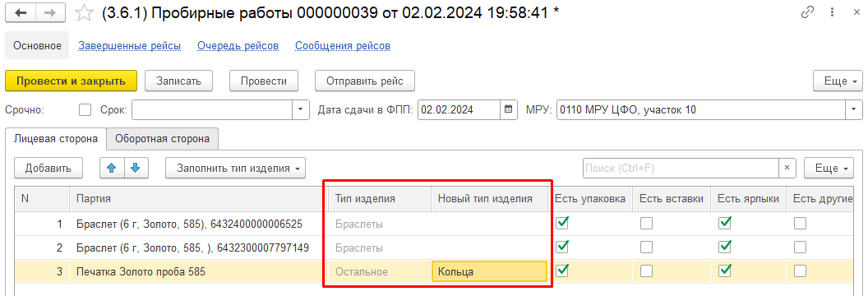868x296 pixels.
Task: Open Заполнить тип изделия dropdown
Action: pos(235,169)
